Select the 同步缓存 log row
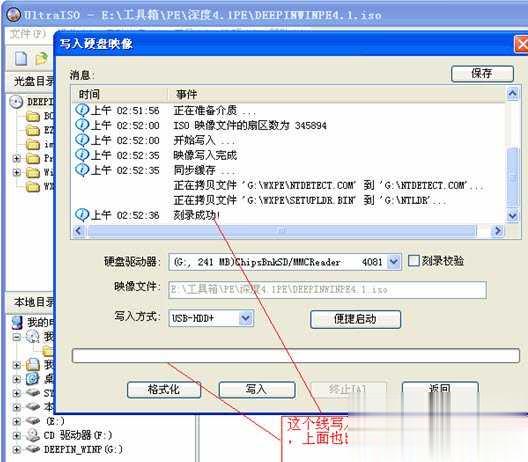The height and width of the screenshot is (462, 528). click(289, 170)
